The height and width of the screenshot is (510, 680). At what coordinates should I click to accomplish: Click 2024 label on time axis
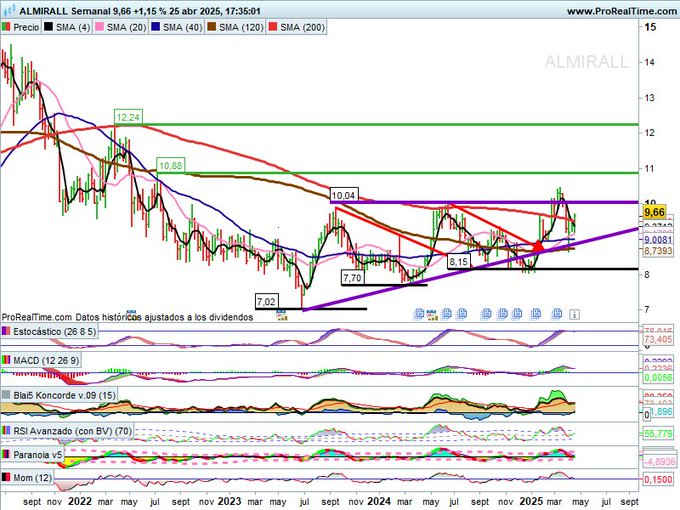pyautogui.click(x=379, y=501)
